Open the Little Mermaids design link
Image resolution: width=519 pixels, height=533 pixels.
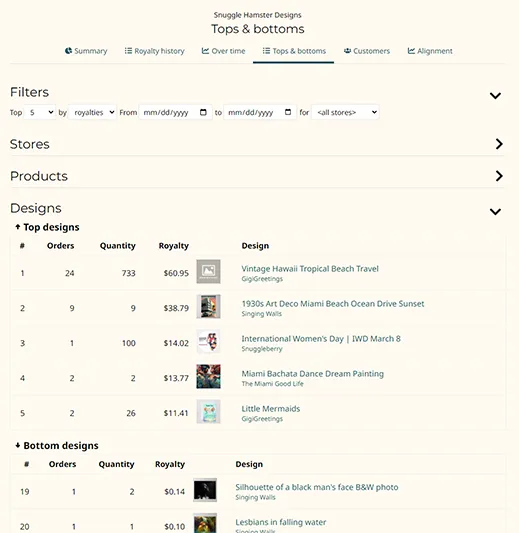pyautogui.click(x=271, y=409)
